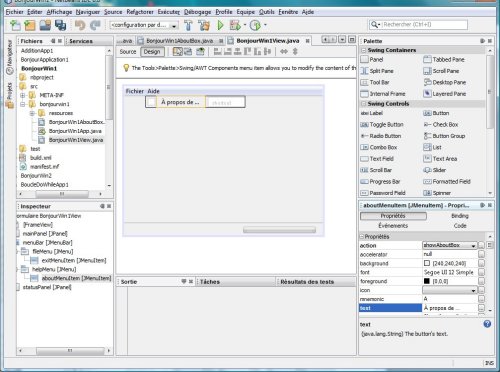
Task: Collapse the Propriétés category header
Action: coord(362,237)
